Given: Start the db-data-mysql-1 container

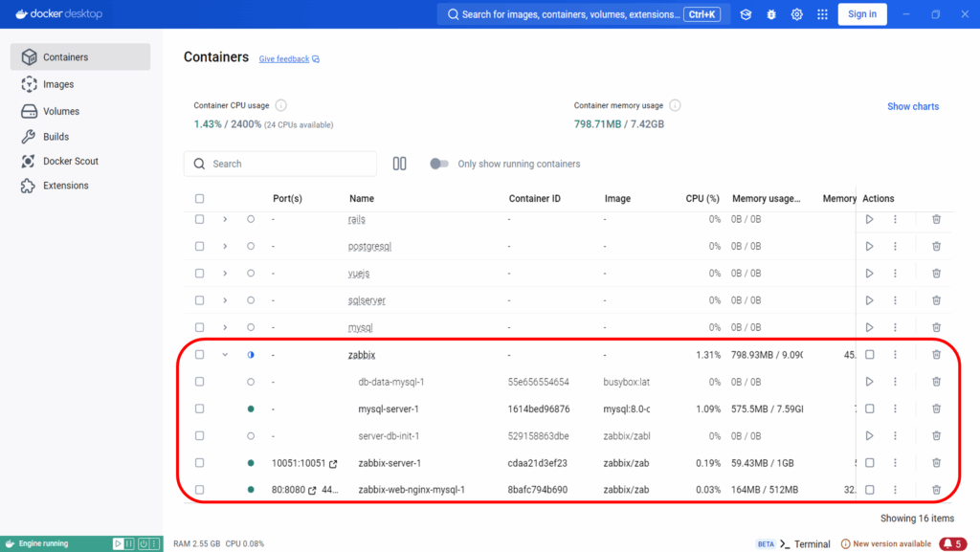Looking at the screenshot, I should coord(869,382).
